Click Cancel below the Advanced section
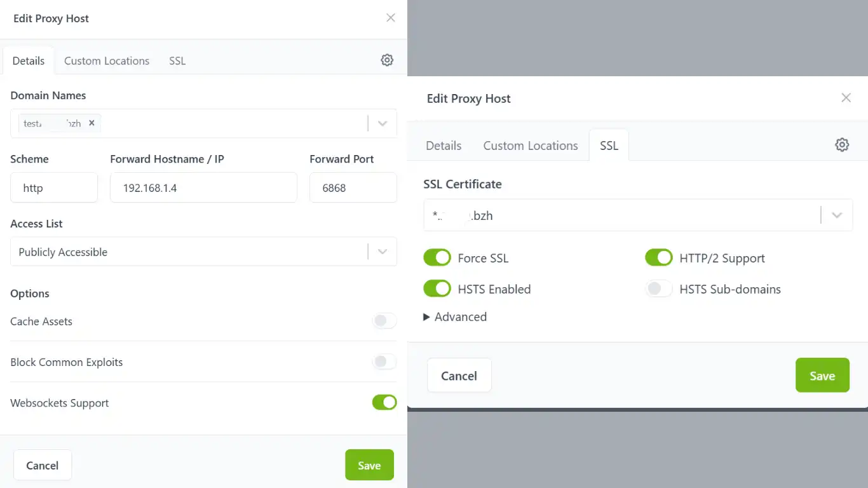This screenshot has height=488, width=868. (x=459, y=376)
